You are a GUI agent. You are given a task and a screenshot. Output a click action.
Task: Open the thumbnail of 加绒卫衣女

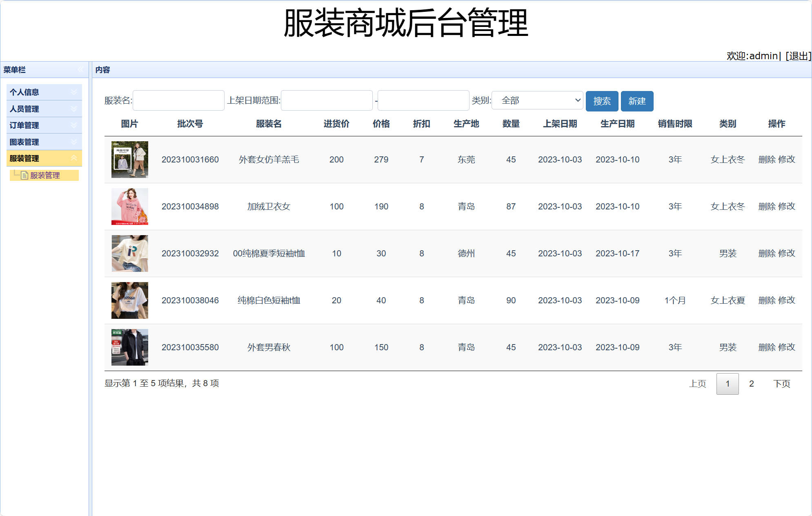(x=129, y=207)
